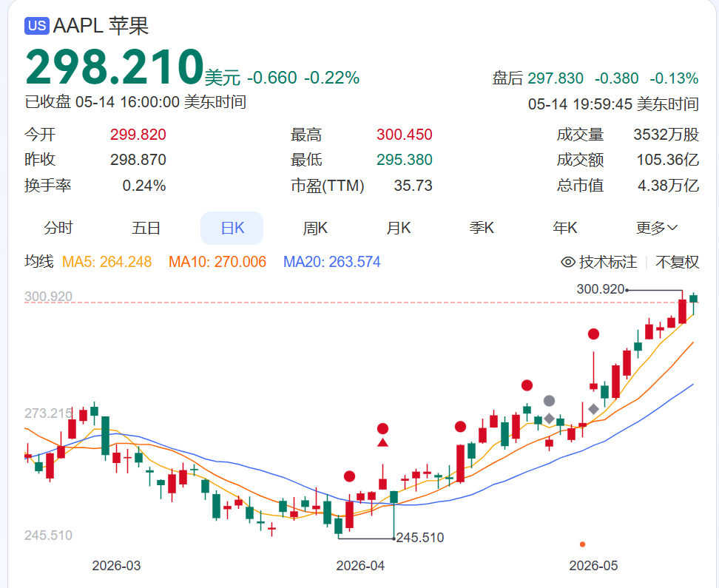Image resolution: width=719 pixels, height=588 pixels.
Task: Open the 不复权 adjustment option
Action: tap(678, 262)
